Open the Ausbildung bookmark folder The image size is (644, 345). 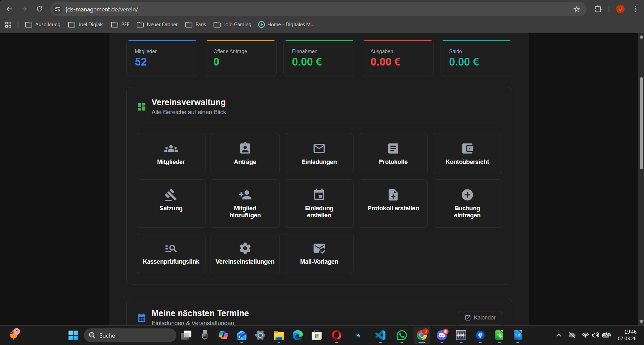(43, 25)
